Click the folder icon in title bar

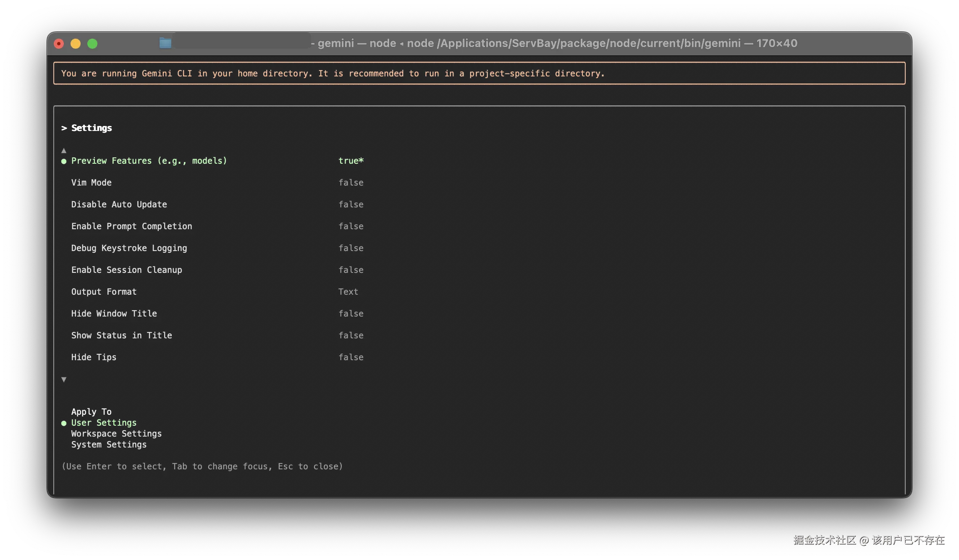click(165, 43)
